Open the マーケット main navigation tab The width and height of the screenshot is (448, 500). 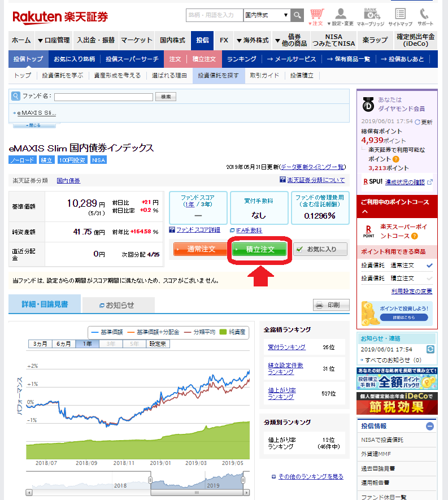tap(137, 41)
